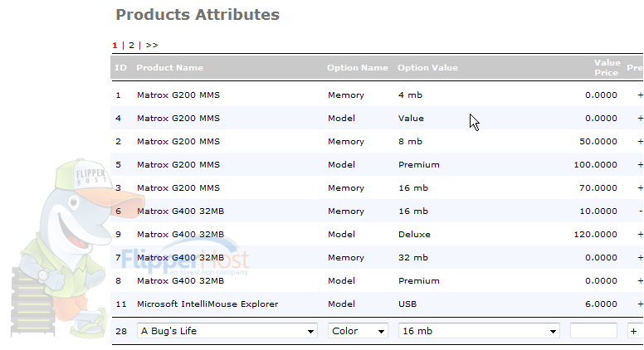Screen dimensions: 644x350
Task: Click the 100.0000 value price
Action: tap(595, 164)
